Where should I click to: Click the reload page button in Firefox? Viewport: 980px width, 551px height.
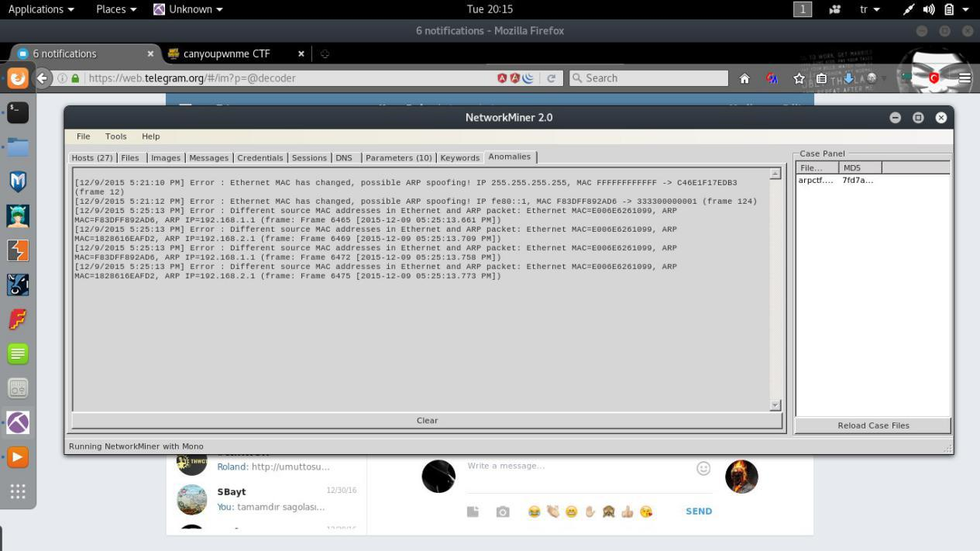click(552, 78)
